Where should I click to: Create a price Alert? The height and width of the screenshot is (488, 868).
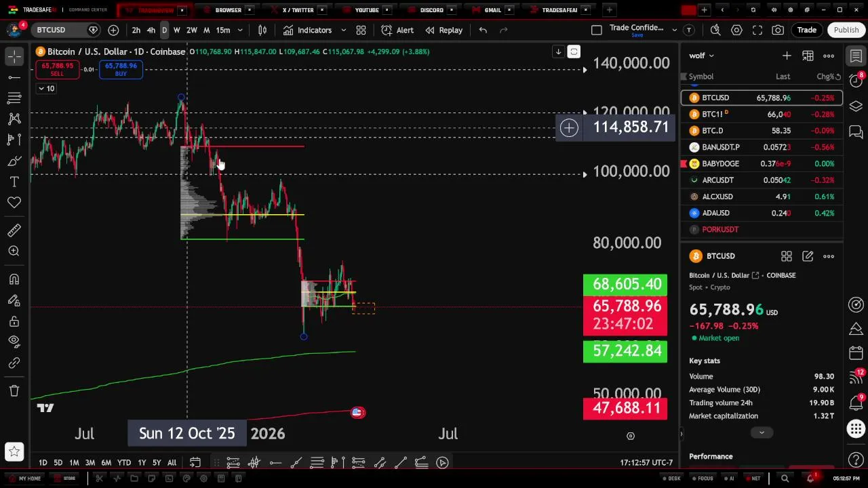pos(397,30)
